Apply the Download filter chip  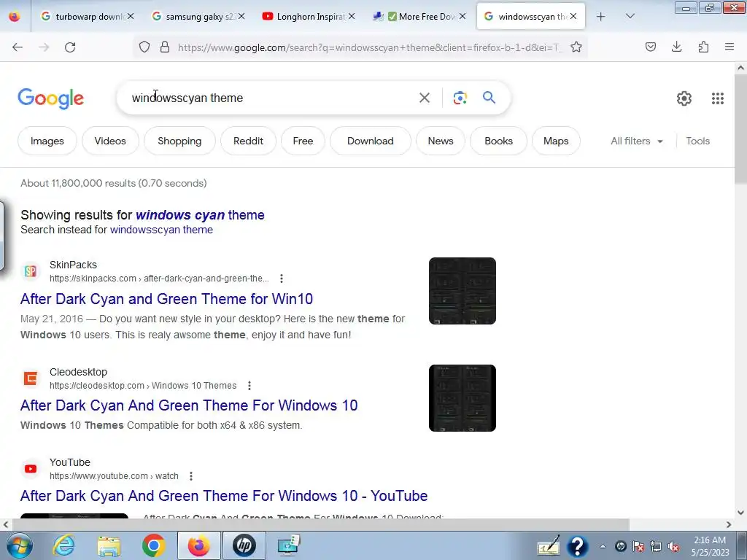(x=370, y=141)
